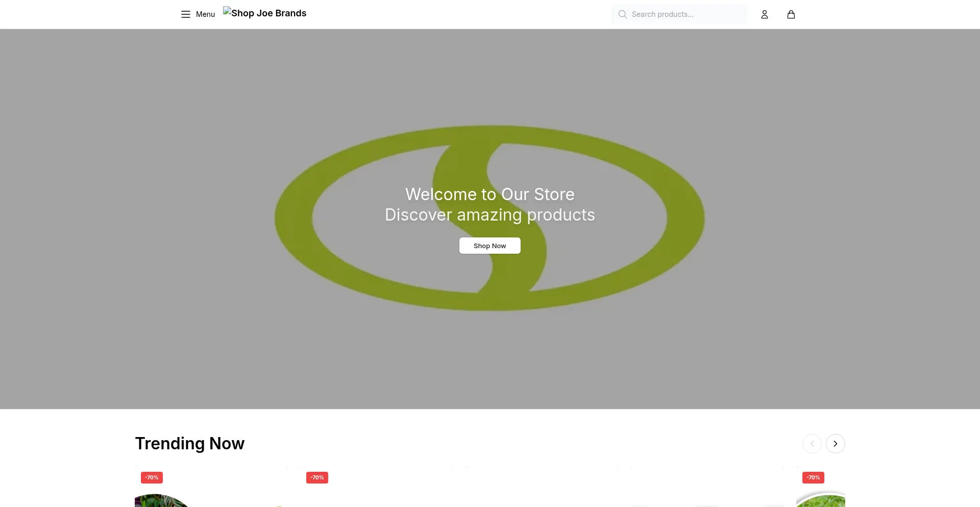Viewport: 980px width, 507px height.
Task: Go to Shop Joe Brands homepage logo
Action: [264, 13]
